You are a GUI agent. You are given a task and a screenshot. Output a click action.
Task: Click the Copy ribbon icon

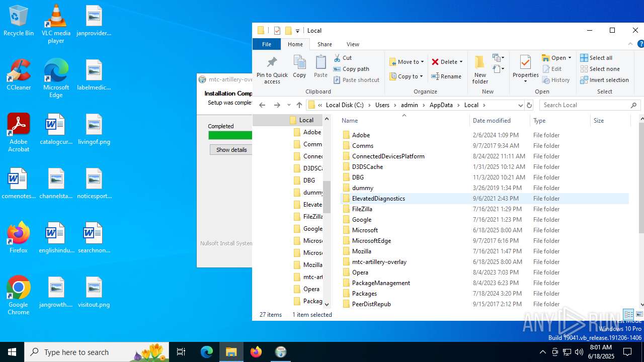[x=299, y=66]
